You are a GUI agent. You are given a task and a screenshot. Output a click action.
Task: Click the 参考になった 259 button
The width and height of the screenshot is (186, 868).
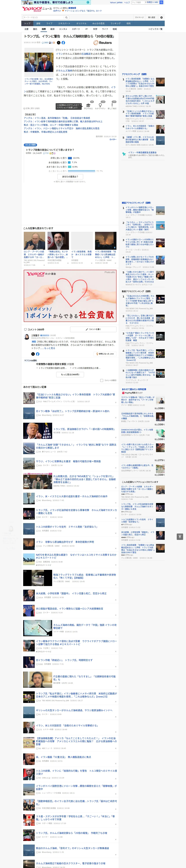pyautogui.click(x=105, y=354)
